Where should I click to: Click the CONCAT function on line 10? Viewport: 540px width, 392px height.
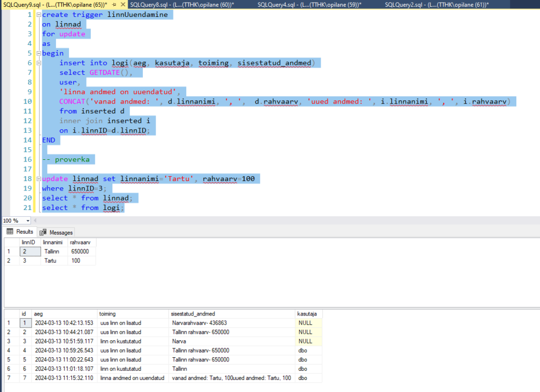[x=72, y=102]
